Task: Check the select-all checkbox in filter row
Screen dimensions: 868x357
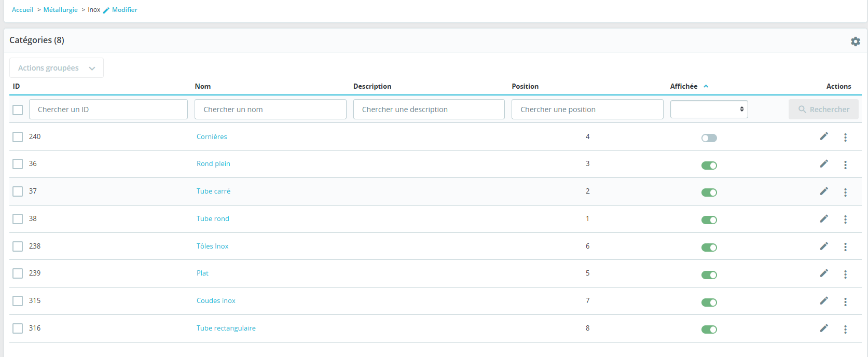Action: (18, 110)
